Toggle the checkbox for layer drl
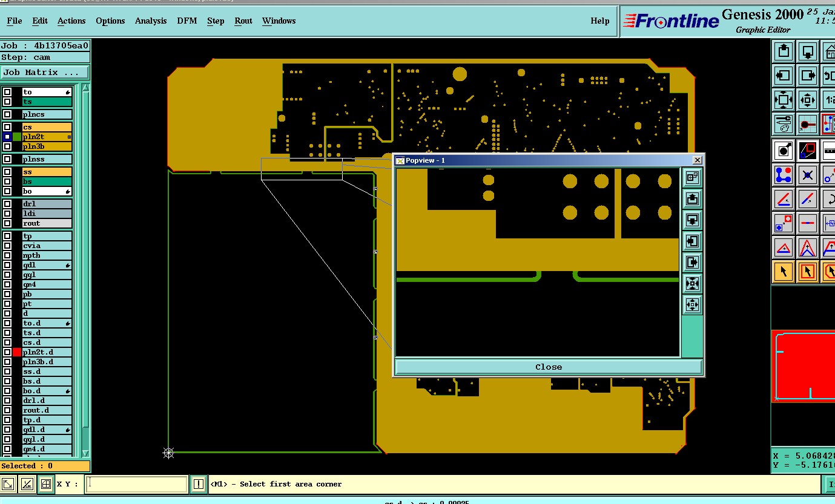Image resolution: width=835 pixels, height=504 pixels. tap(7, 204)
